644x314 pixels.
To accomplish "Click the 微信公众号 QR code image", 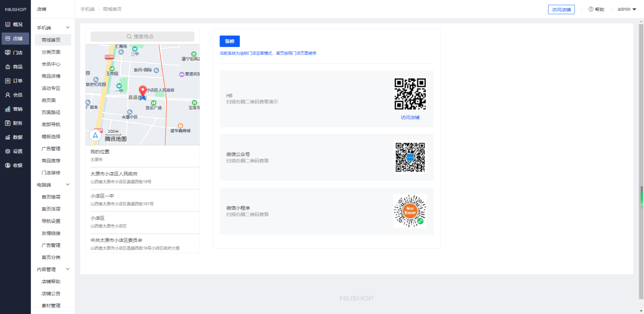I will 410,157.
